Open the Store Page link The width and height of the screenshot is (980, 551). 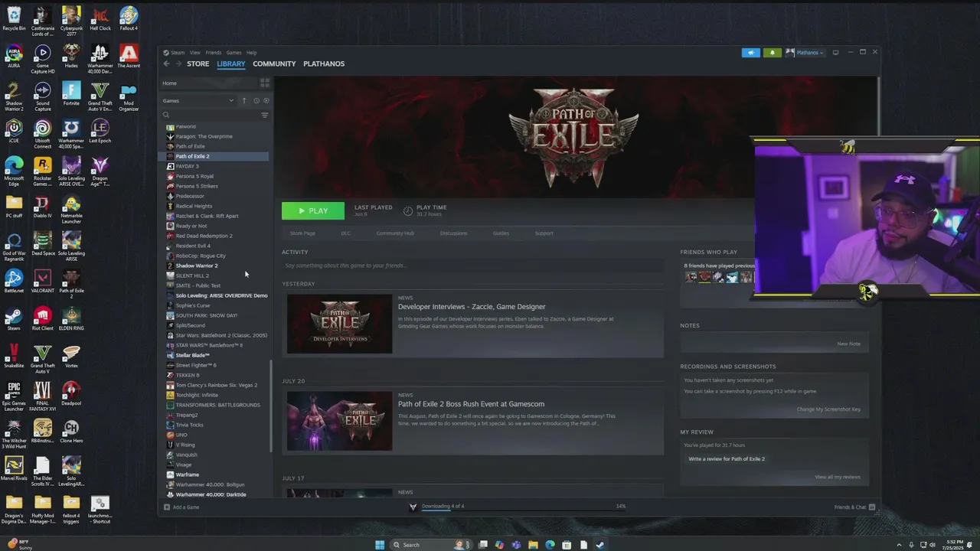(x=302, y=233)
